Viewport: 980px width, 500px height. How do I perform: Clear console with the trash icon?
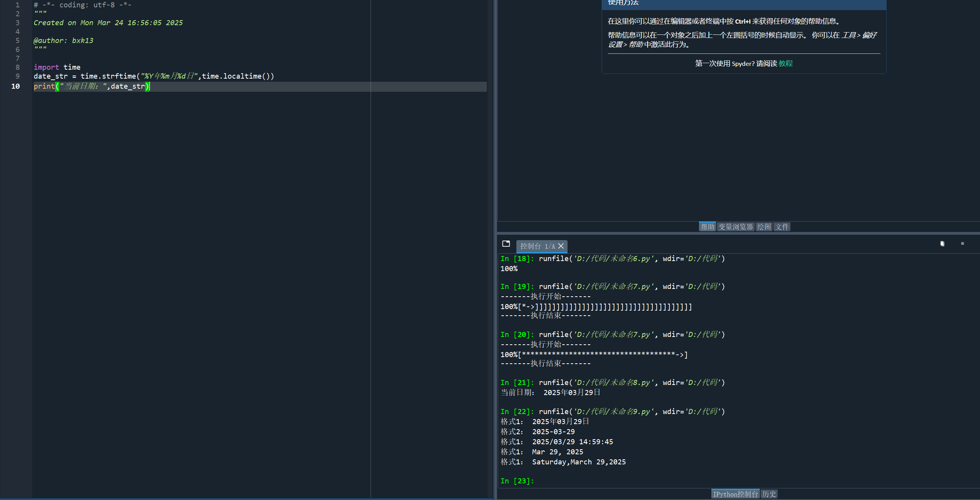[942, 244]
